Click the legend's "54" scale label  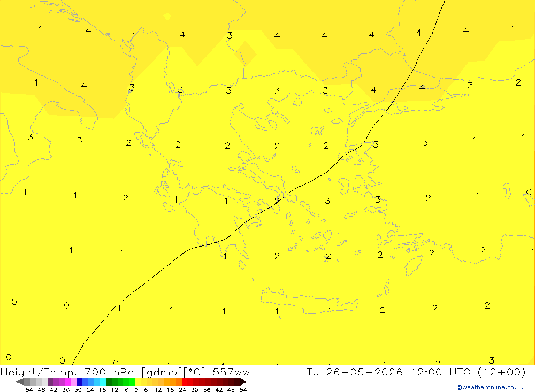(243, 390)
